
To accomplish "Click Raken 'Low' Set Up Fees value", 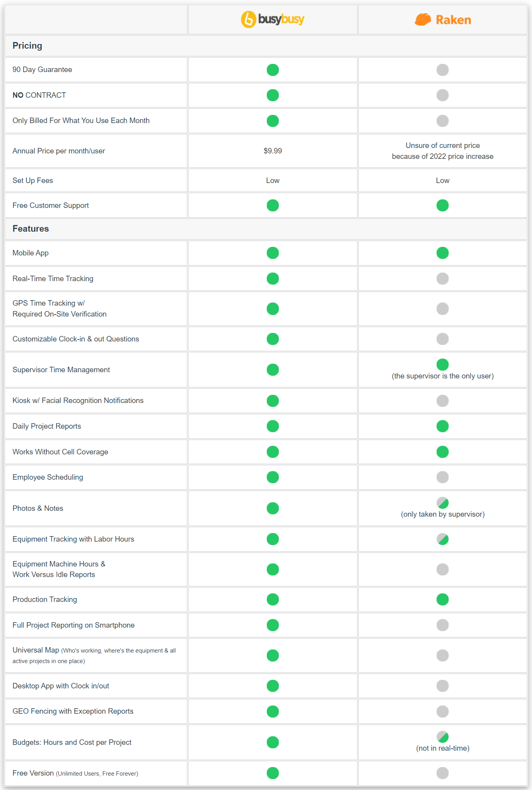I will [x=442, y=180].
